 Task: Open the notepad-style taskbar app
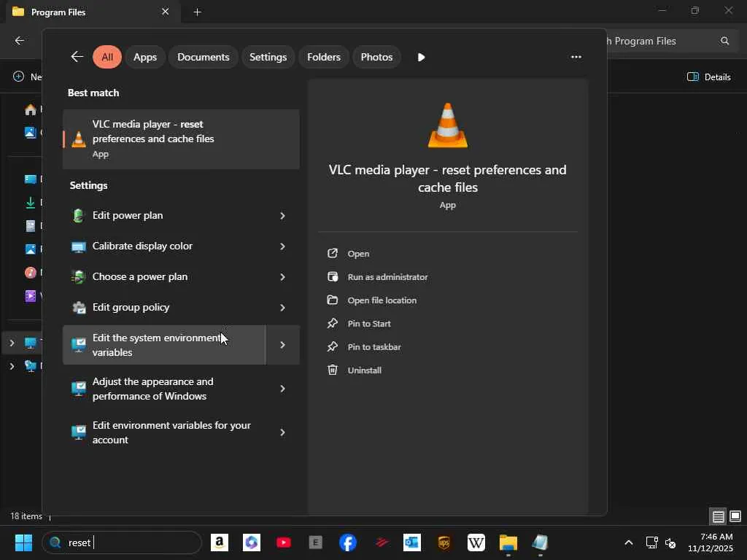(541, 542)
